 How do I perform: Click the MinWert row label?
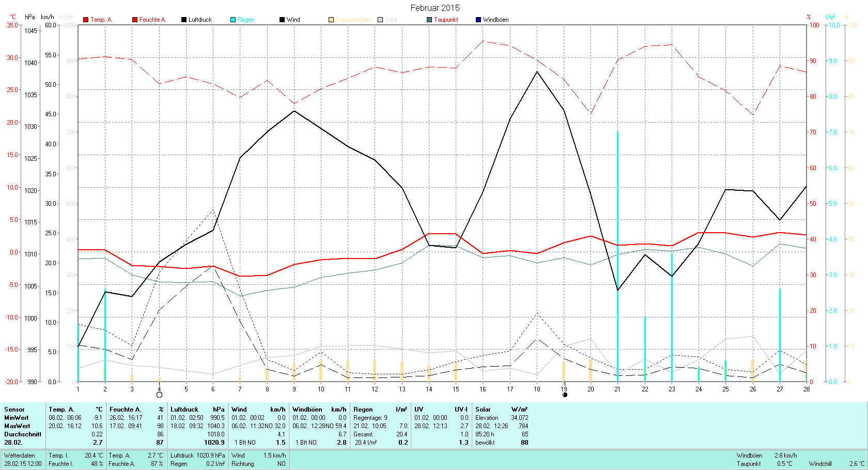coord(17,418)
